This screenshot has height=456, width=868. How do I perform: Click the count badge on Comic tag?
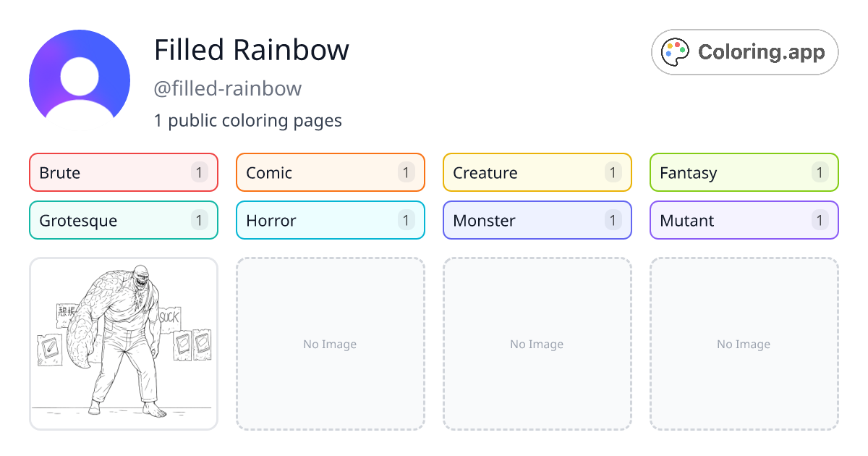[x=406, y=172]
